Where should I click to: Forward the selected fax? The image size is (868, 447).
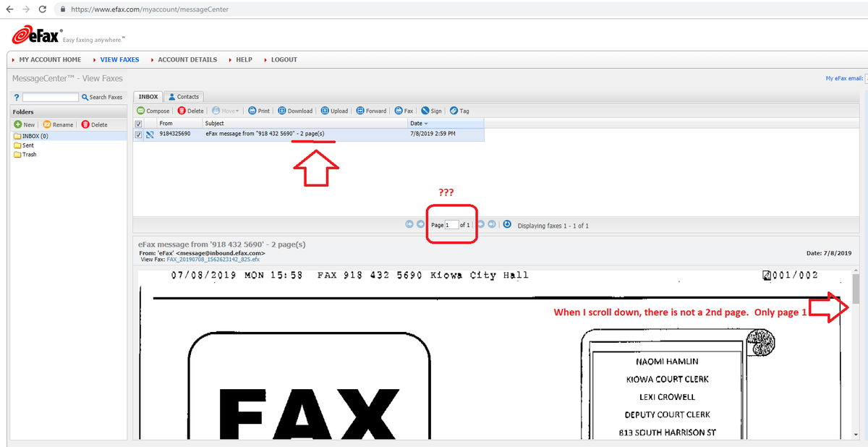[x=371, y=111]
